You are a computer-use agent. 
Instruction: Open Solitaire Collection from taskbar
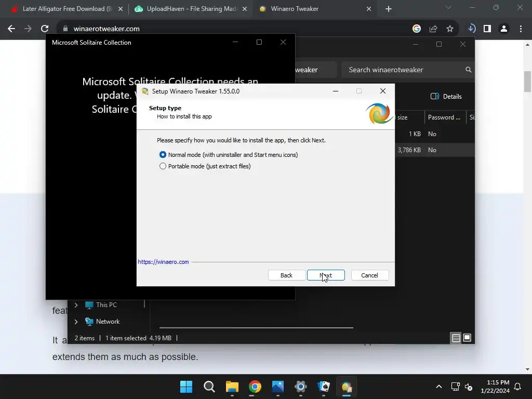323,387
